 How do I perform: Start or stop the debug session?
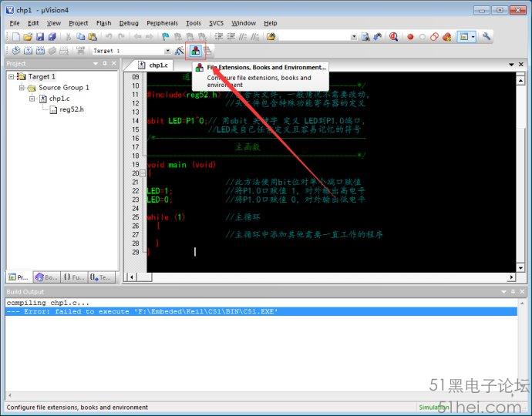(x=393, y=37)
